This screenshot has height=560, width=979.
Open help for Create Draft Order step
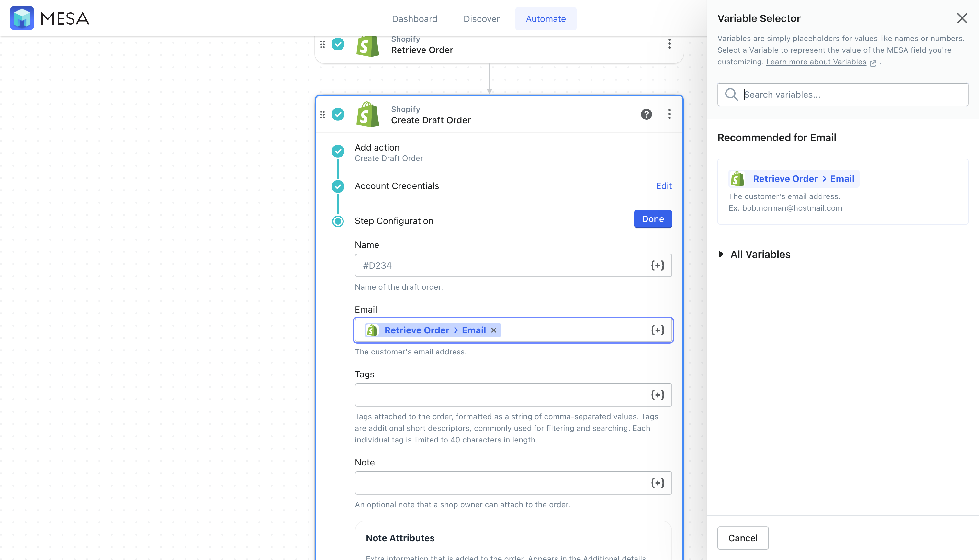pos(646,114)
